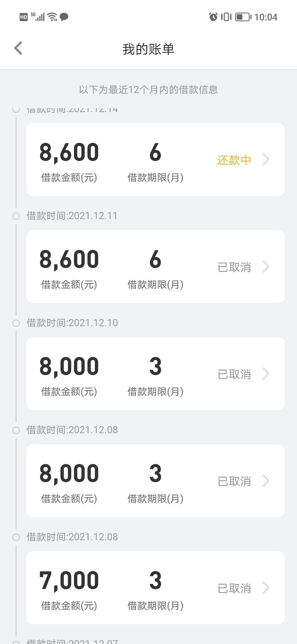Expand the 2021.12.11 cancelled loan chevron
This screenshot has height=644, width=297.
266,267
